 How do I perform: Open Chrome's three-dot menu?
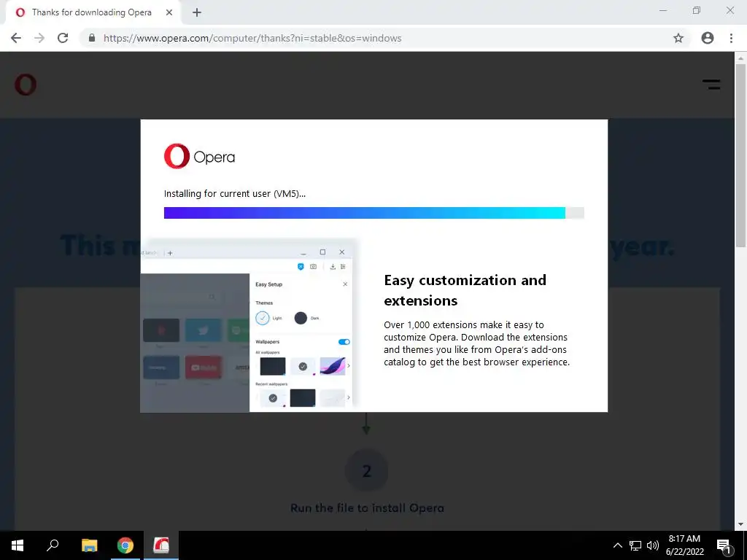(x=731, y=38)
